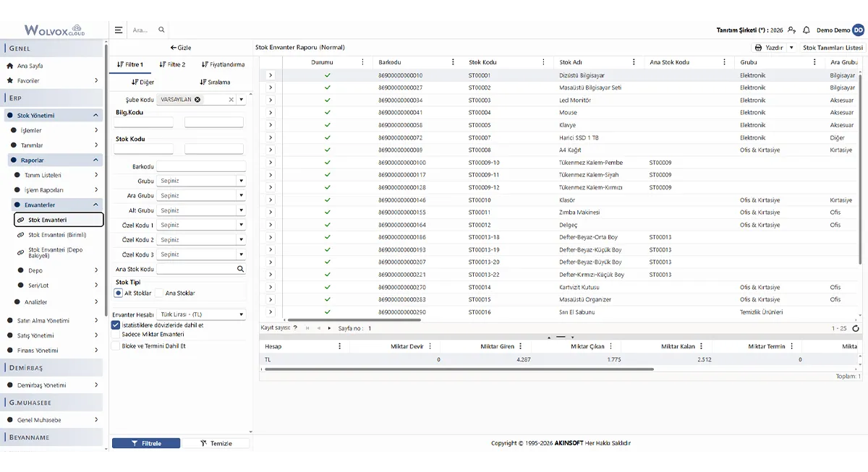Click the Yazdır printer icon
This screenshot has width=868, height=472.
pos(758,48)
